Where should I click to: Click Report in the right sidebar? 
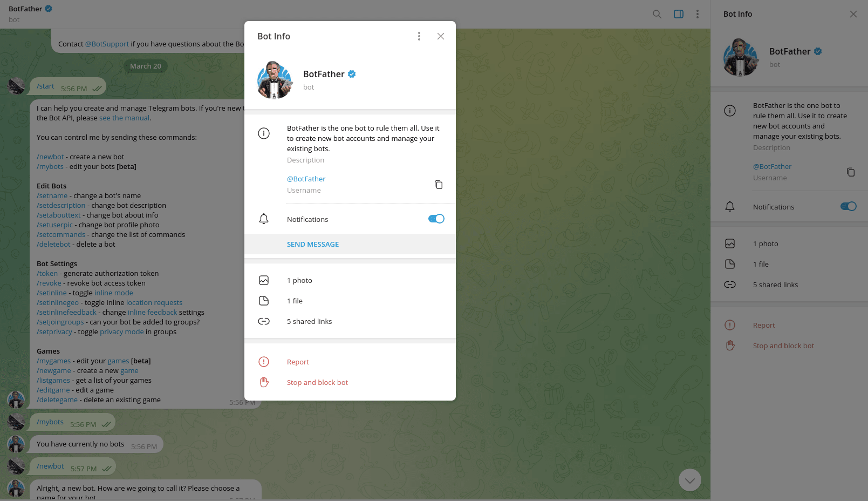(x=789, y=325)
